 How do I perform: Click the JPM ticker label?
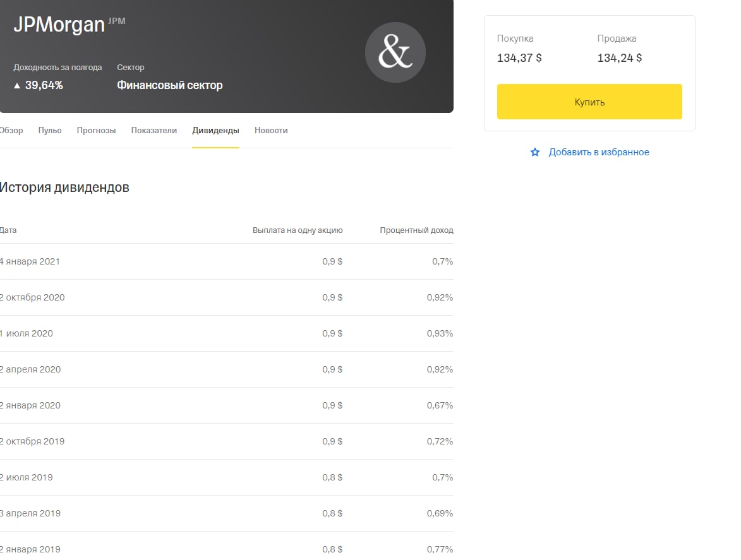tap(117, 21)
